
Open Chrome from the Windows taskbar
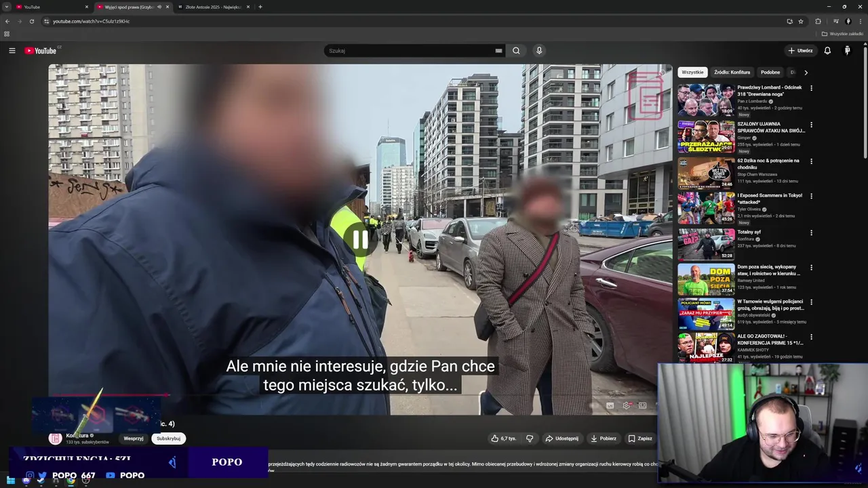[x=71, y=481]
